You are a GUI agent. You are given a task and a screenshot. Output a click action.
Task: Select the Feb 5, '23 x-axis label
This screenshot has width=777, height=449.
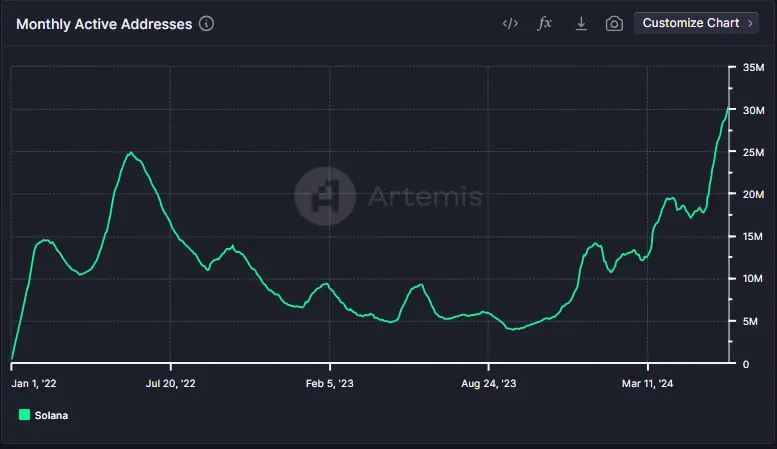(x=330, y=383)
